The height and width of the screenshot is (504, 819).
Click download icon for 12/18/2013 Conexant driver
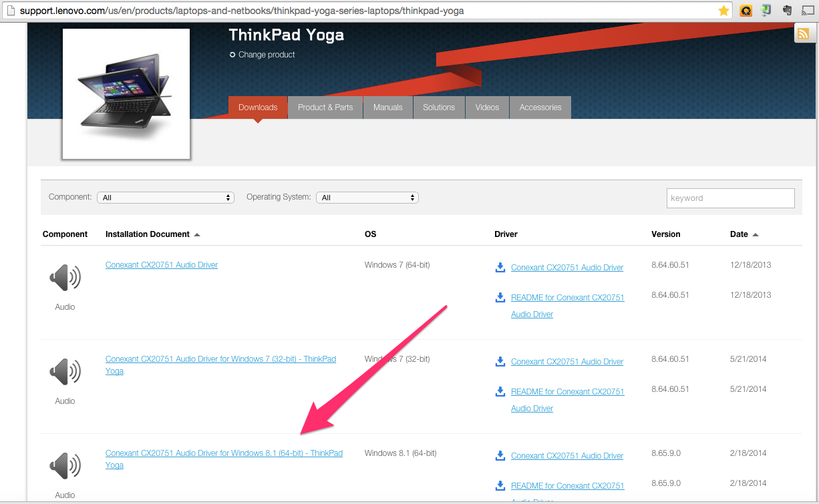click(x=500, y=267)
